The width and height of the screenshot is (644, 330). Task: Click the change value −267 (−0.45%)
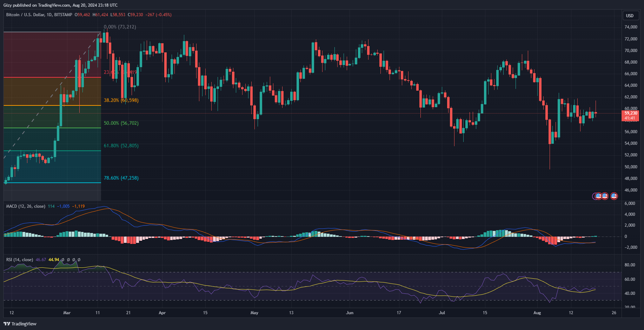159,15
